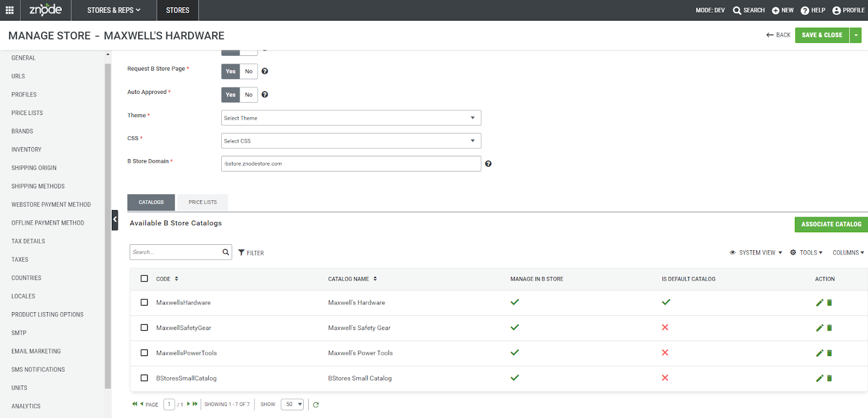Screen dimensions: 868x418
Task: Open the Select CSS dropdown
Action: pyautogui.click(x=351, y=141)
